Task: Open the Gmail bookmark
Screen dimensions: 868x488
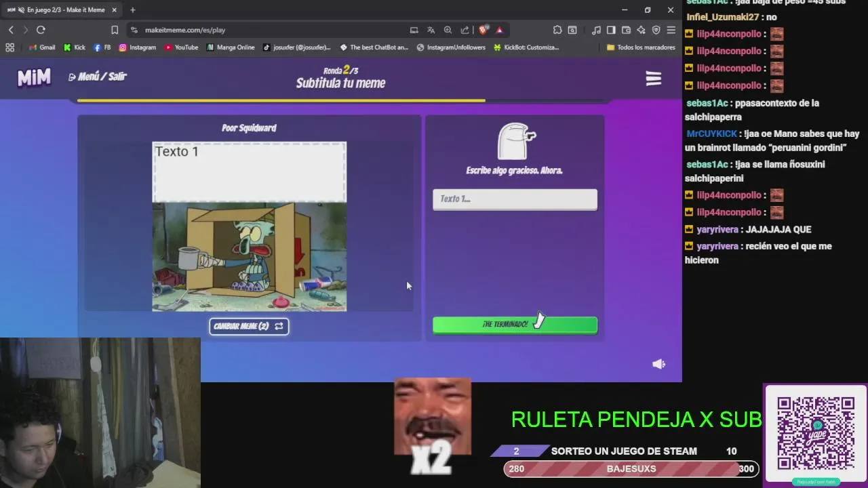Action: [x=42, y=47]
